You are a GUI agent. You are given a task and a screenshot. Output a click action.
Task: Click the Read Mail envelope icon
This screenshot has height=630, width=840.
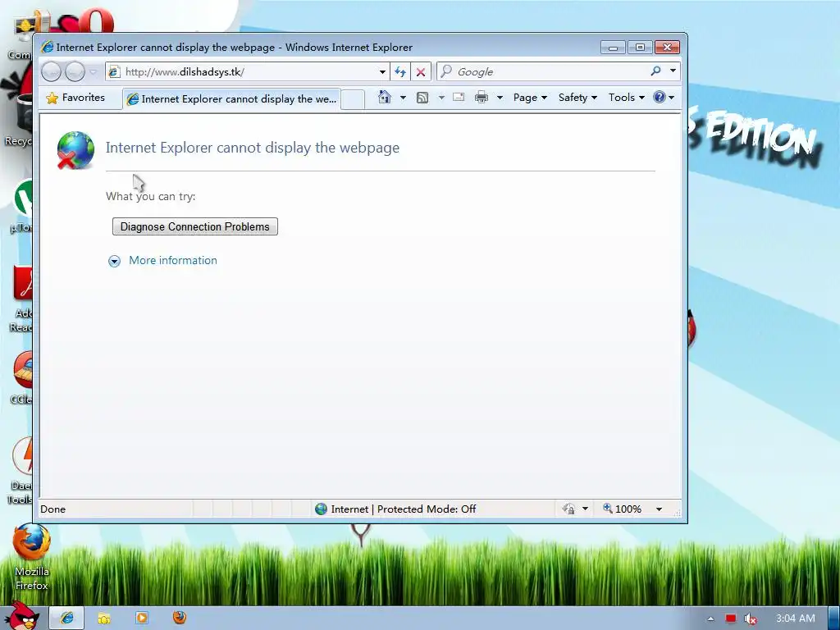(x=459, y=97)
